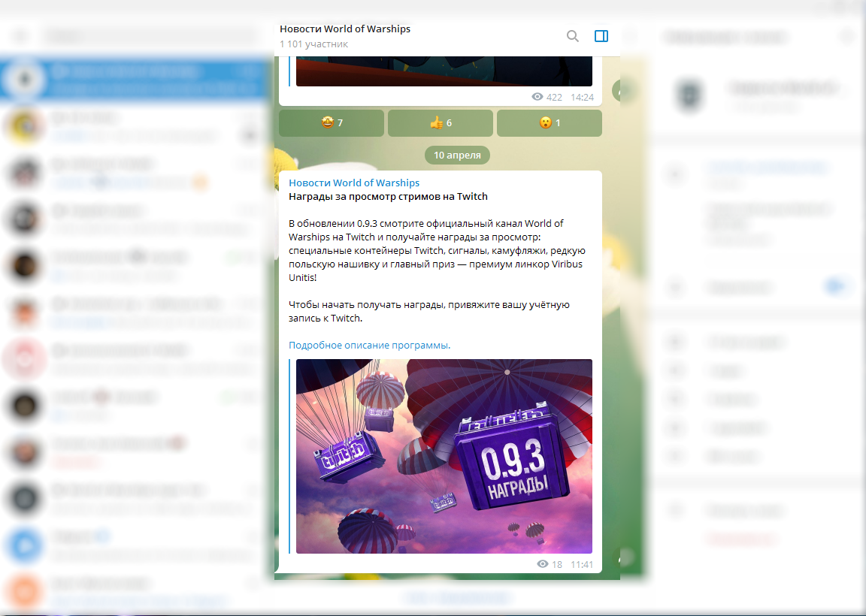React with the surprised emoji showing 1
Viewport: 866px width, 616px height.
[550, 123]
